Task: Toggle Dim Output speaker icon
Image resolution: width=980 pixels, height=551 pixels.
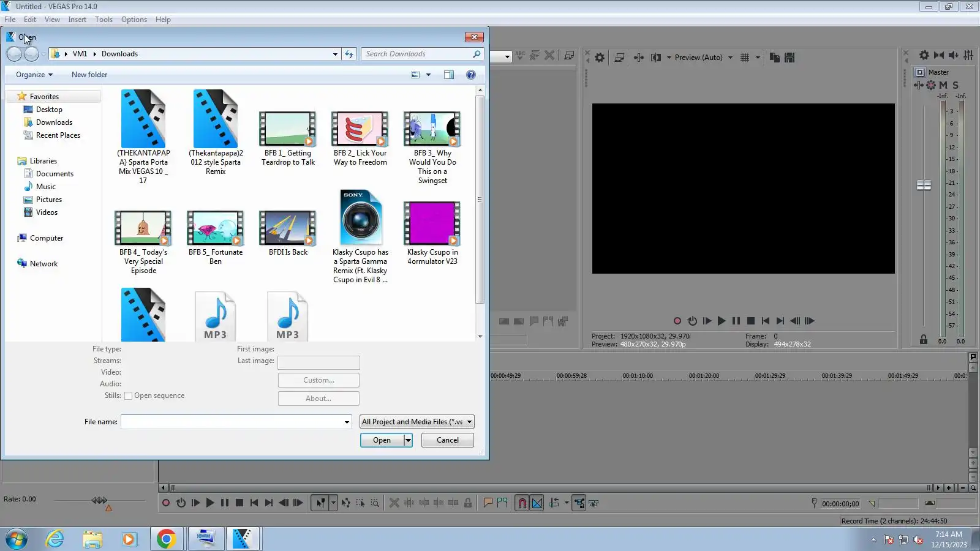Action: click(953, 55)
